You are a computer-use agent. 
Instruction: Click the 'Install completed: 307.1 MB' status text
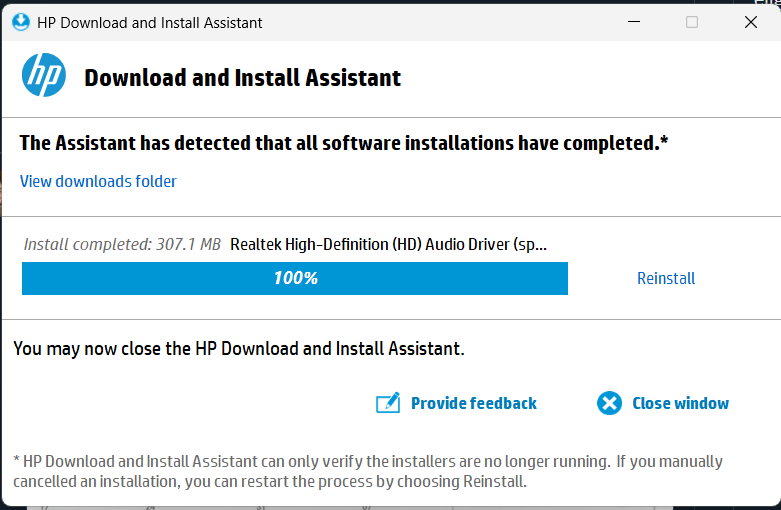[122, 245]
